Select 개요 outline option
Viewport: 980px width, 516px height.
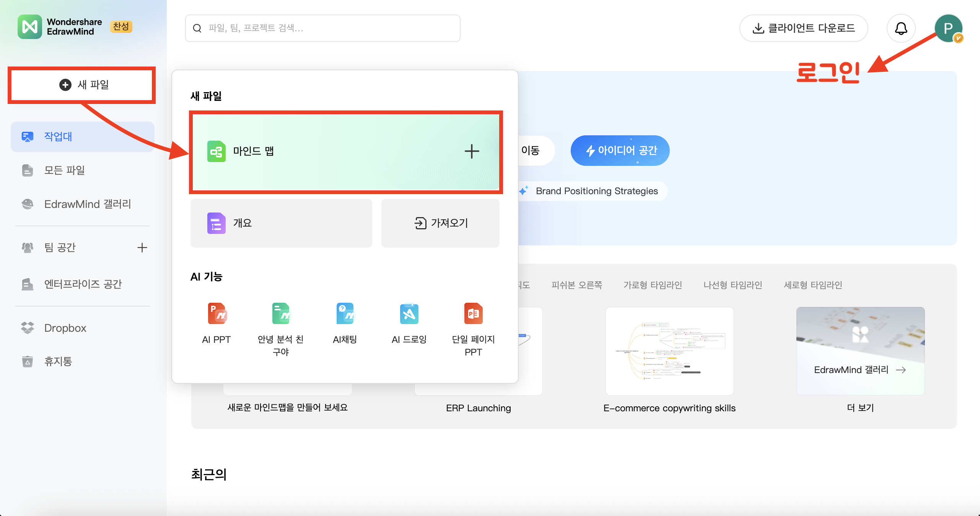pyautogui.click(x=281, y=223)
